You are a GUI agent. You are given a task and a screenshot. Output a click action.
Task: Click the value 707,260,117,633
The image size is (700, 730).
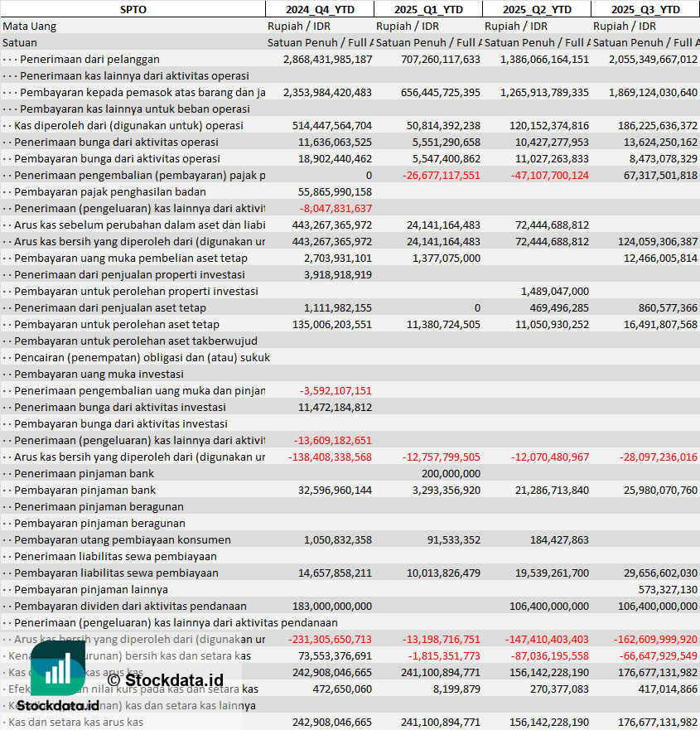(440, 59)
